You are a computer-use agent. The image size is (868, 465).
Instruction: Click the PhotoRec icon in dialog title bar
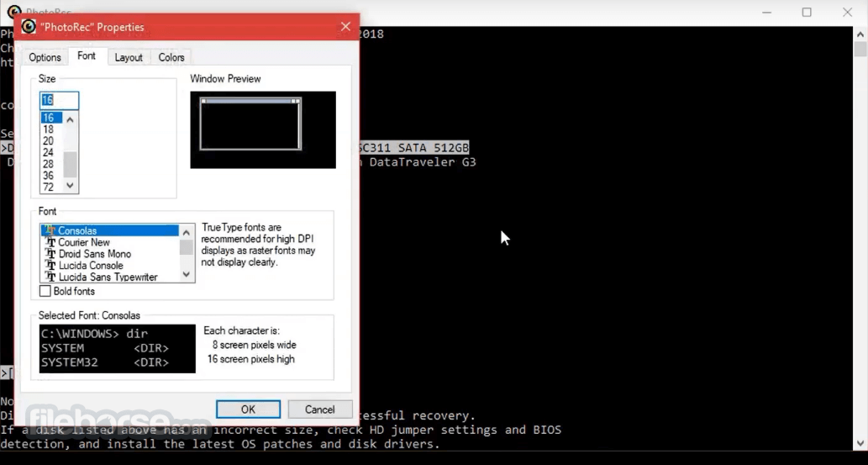29,27
